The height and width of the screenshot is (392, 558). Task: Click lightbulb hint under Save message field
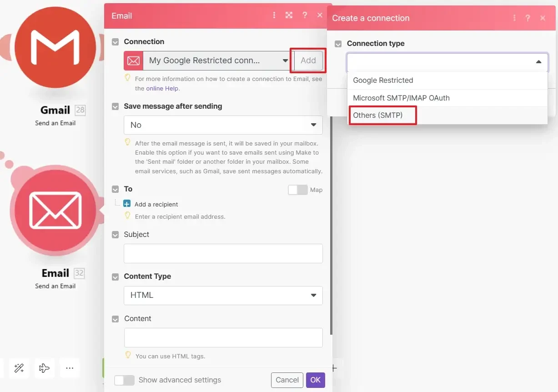[128, 142]
